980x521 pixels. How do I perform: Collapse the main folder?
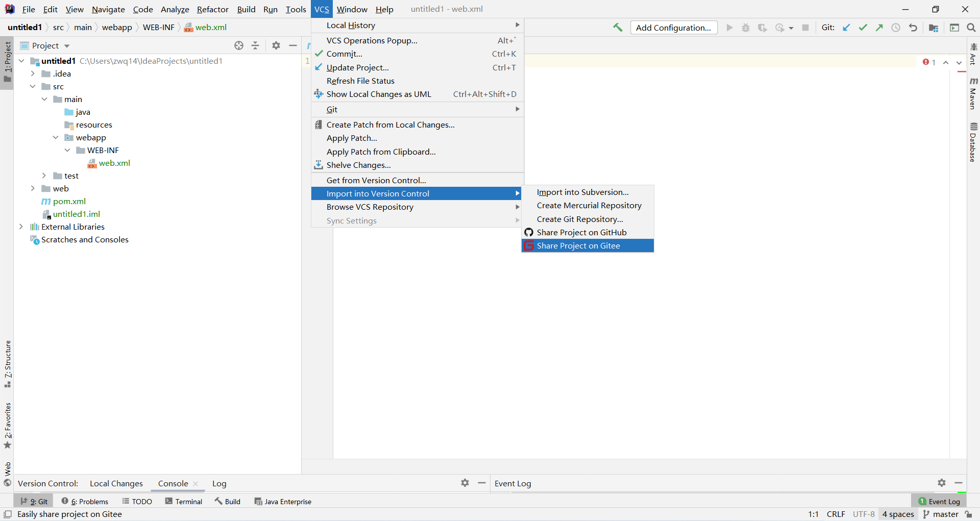pyautogui.click(x=44, y=99)
